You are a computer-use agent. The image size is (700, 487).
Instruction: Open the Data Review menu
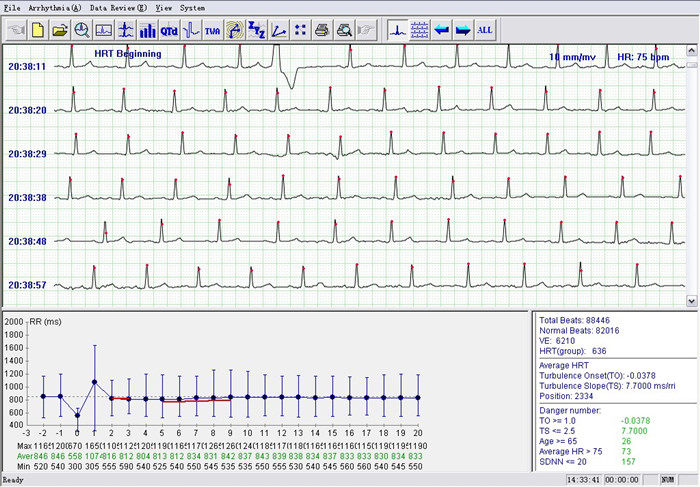(x=118, y=7)
